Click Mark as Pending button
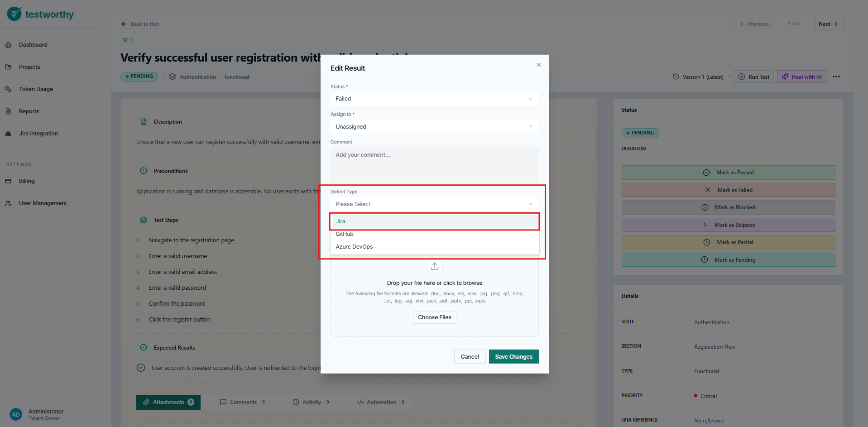 [x=728, y=260]
